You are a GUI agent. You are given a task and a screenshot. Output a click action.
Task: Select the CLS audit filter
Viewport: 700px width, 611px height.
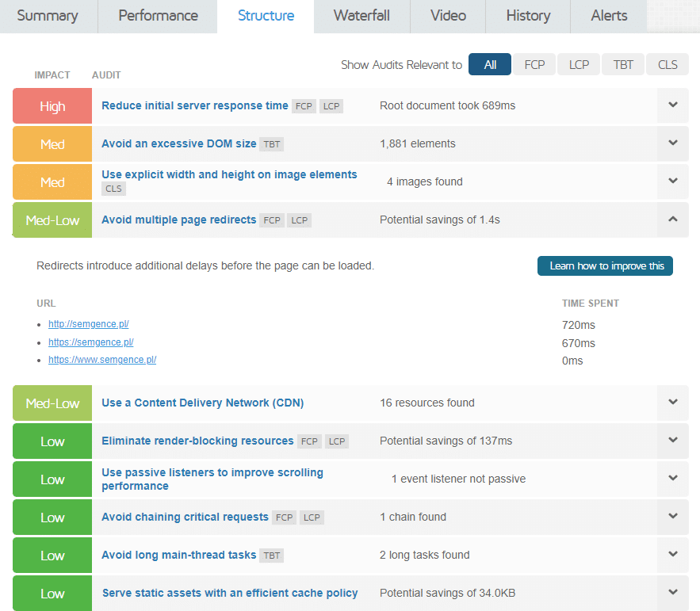pos(667,65)
